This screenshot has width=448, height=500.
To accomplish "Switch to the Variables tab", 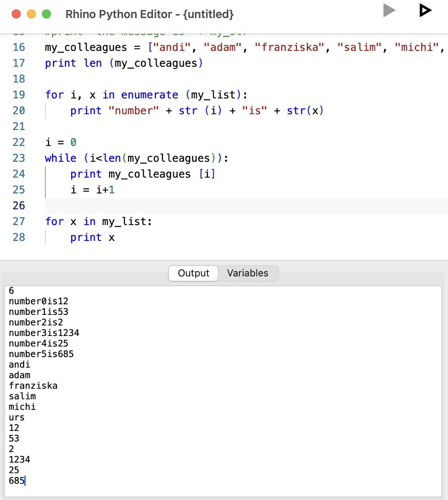I will [x=247, y=273].
